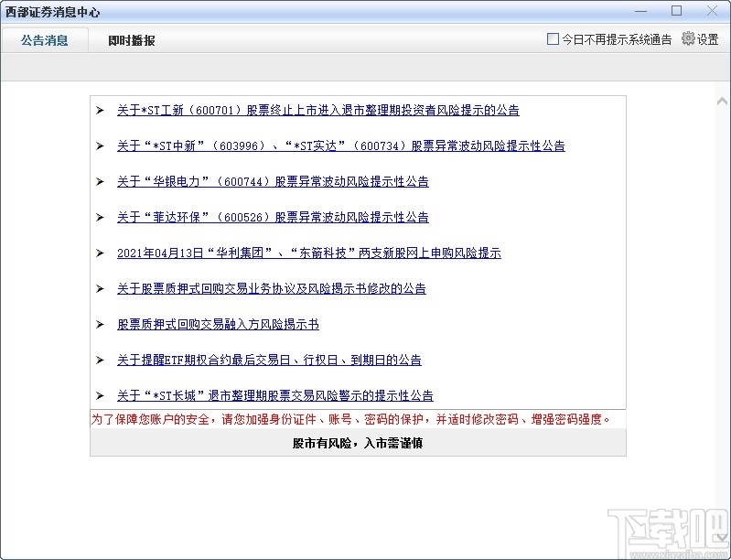Screen dimensions: 731x560
Task: Open the 菲达环保（600526）risk announcement
Action: point(273,217)
